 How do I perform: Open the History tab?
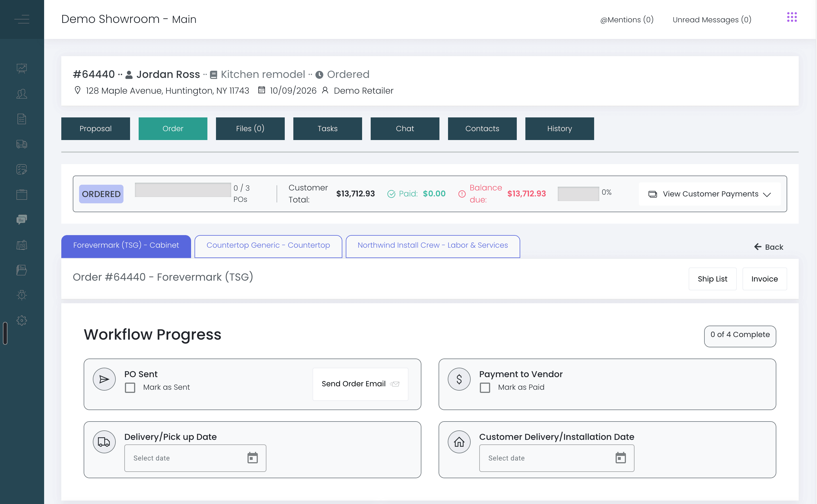(x=559, y=129)
